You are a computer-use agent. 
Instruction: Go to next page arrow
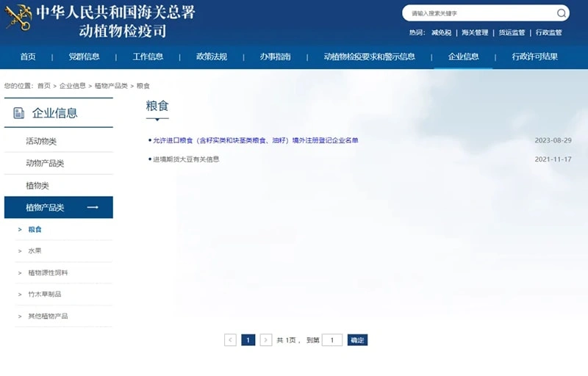(x=266, y=340)
